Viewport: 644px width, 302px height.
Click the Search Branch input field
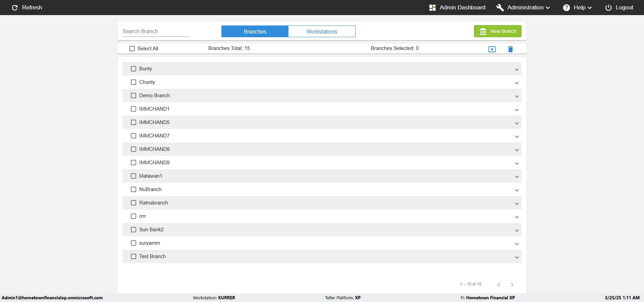coord(156,31)
